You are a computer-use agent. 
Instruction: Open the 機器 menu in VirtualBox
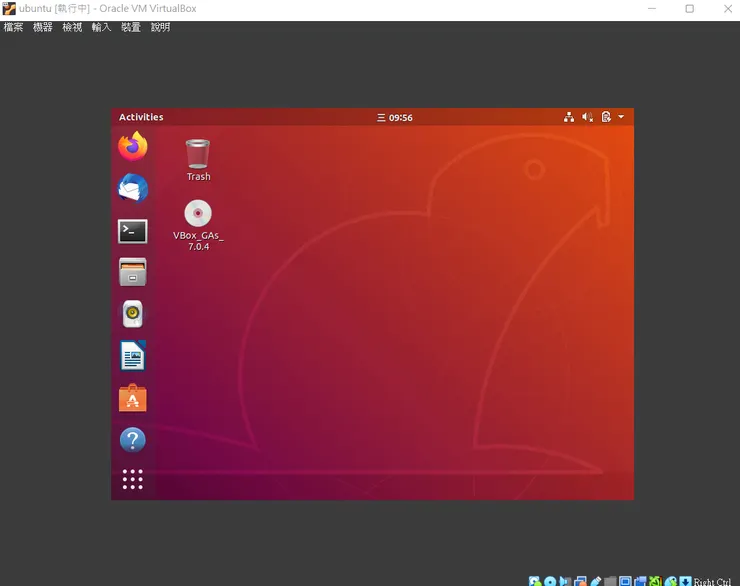(42, 27)
